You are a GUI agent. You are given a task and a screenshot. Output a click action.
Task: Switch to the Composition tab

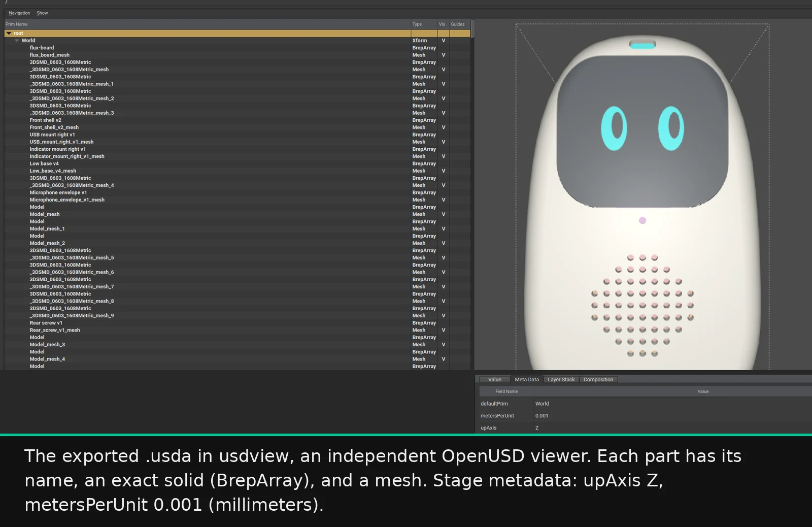pyautogui.click(x=598, y=380)
